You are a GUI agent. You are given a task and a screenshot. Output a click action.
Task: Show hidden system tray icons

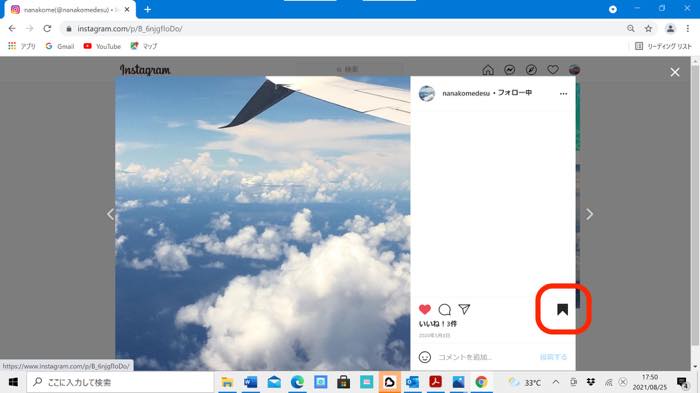(556, 382)
